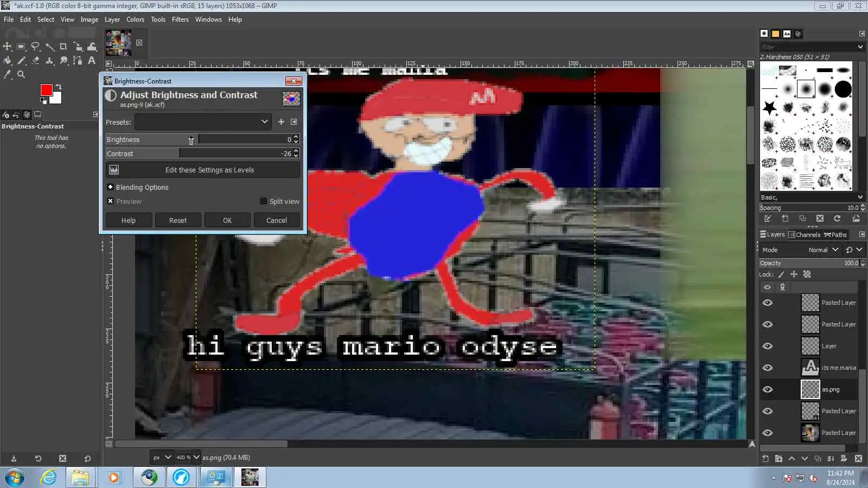The height and width of the screenshot is (488, 868).
Task: Select the Clone stamp tool
Action: pyautogui.click(x=49, y=61)
